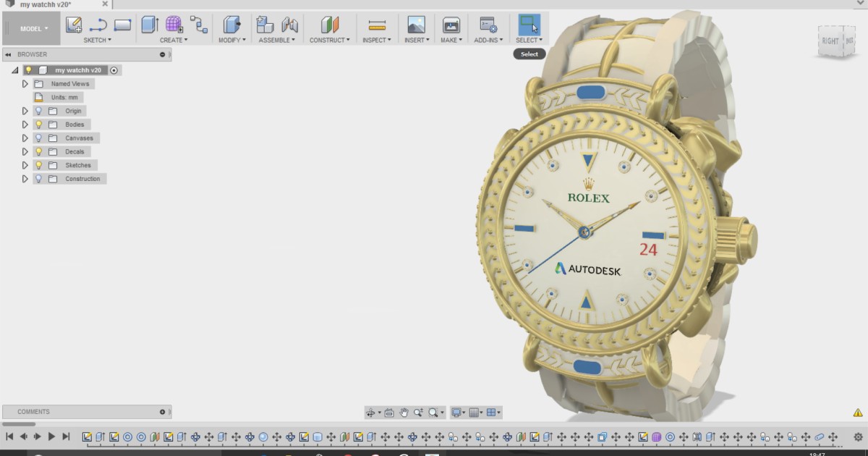Viewport: 868px width, 456px height.
Task: Open the Joint tool under Assemble
Action: point(289,23)
